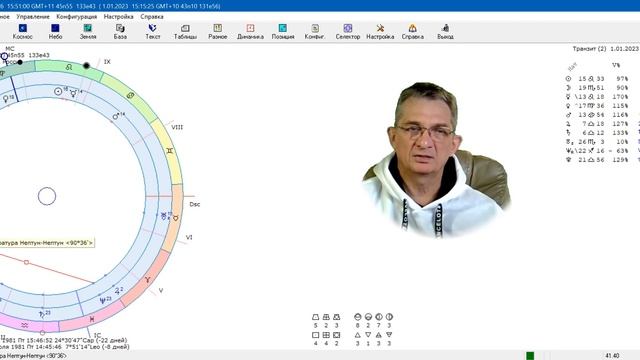Click the Выход exit toolbar icon
Image resolution: width=640 pixels, height=360 pixels.
click(445, 32)
